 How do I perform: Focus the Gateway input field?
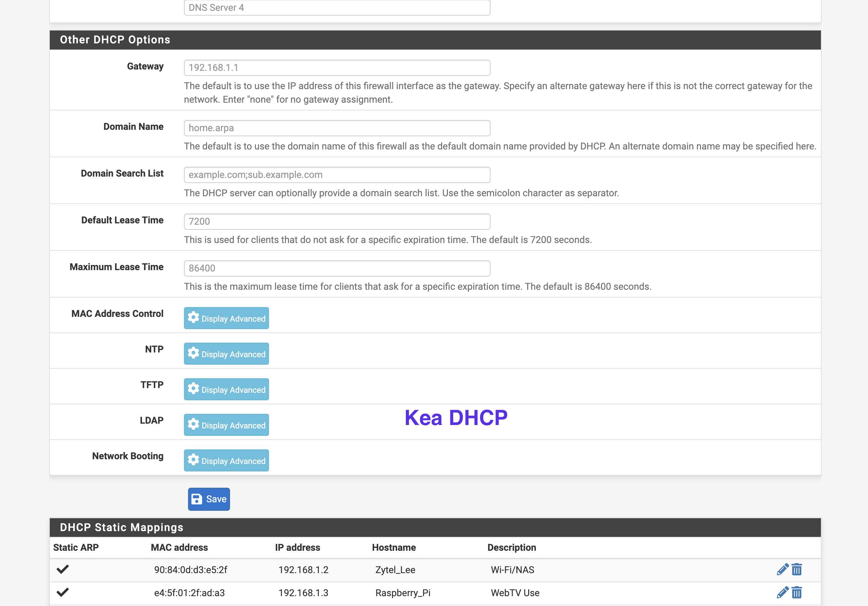[337, 68]
